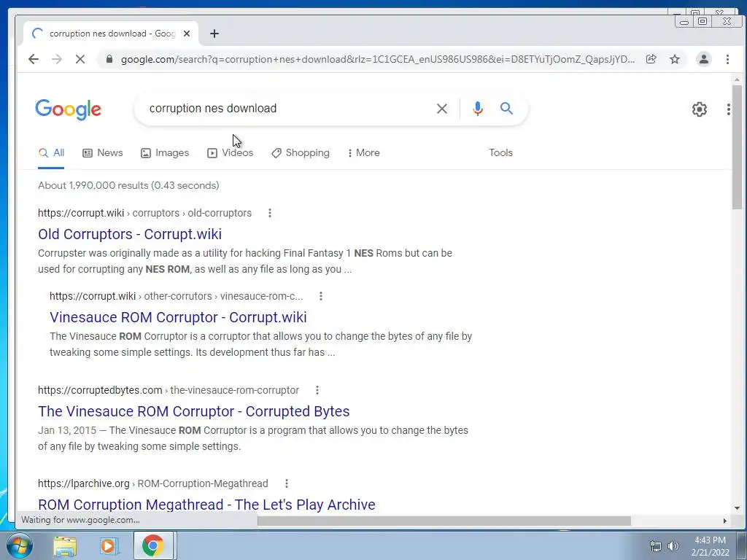Switch to Shopping results
Image resolution: width=747 pixels, height=560 pixels.
coord(300,153)
